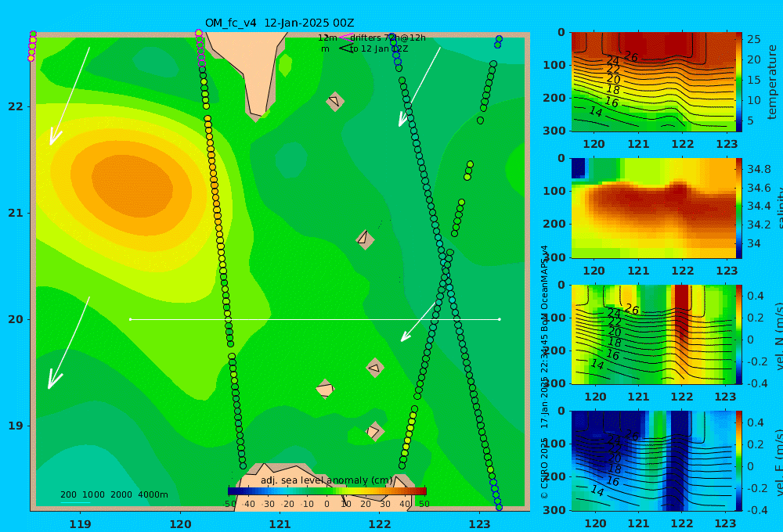Image resolution: width=783 pixels, height=532 pixels.
Task: Click the magenta drifter circles at top-left map corner
Action: click(32, 46)
